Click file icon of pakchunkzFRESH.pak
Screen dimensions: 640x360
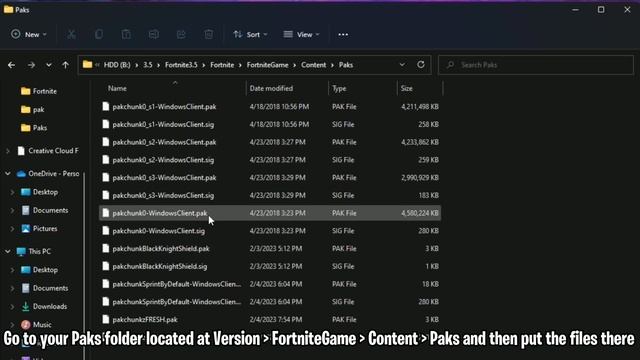pyautogui.click(x=106, y=320)
